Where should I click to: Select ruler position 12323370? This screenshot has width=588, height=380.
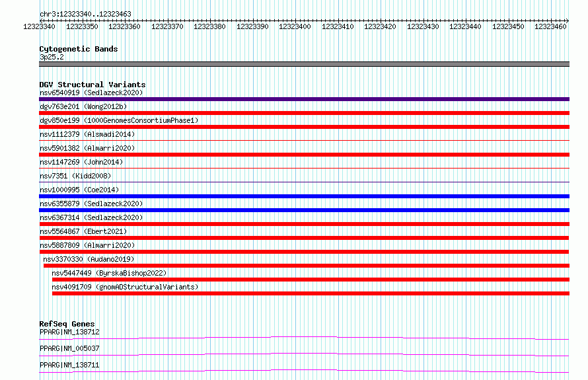[167, 26]
